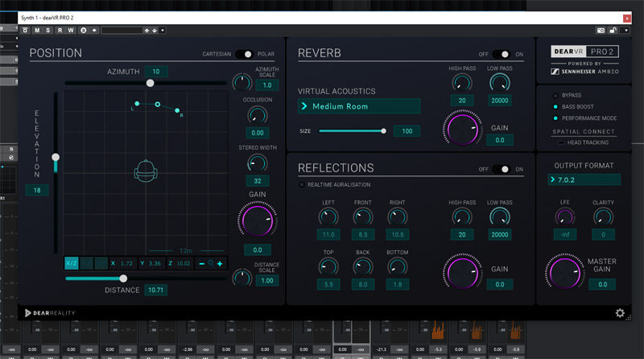Enable Head Tracking under Spatial Connect
The image size is (644, 359).
point(561,142)
